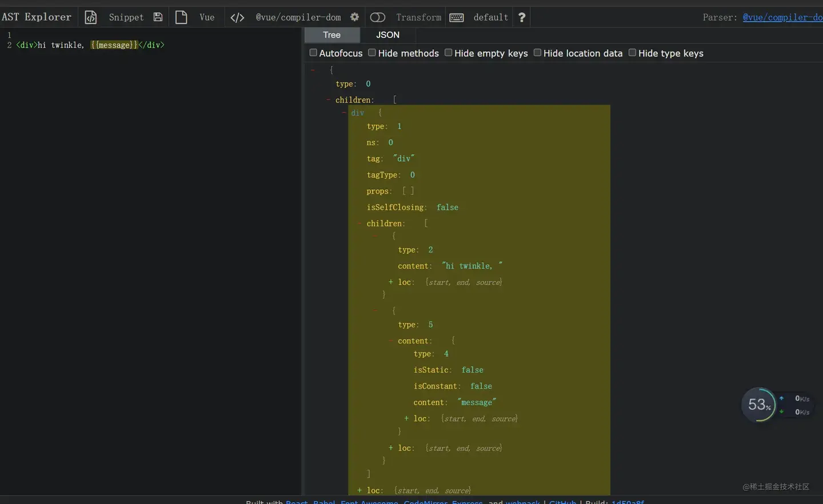Collapse the top-level children array
The height and width of the screenshot is (504, 823).
(329, 100)
